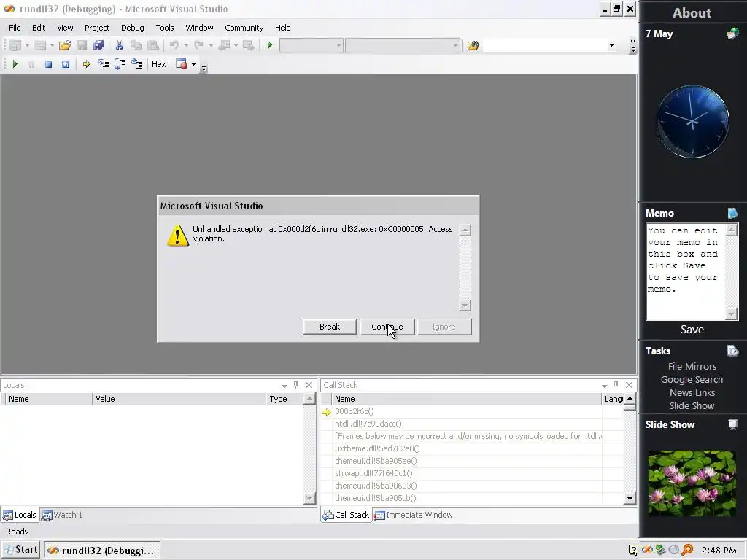The width and height of the screenshot is (747, 560).
Task: Click the exception dialog scrollbar down arrow
Action: (465, 305)
